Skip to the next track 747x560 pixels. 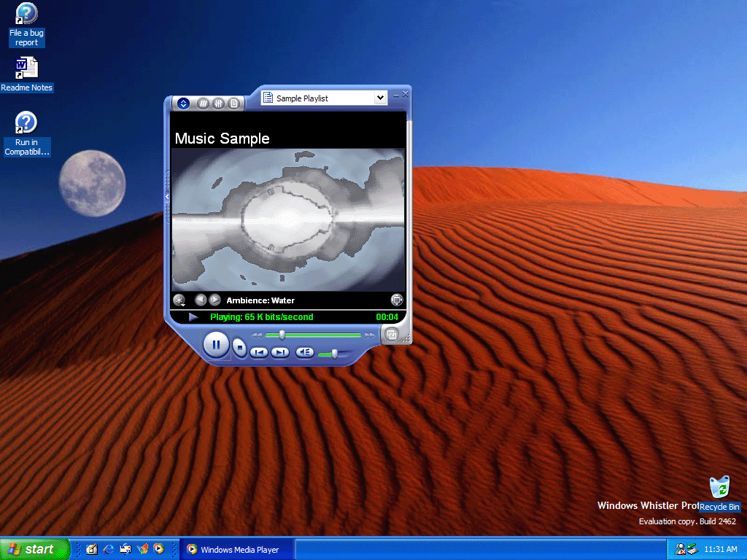tap(280, 352)
